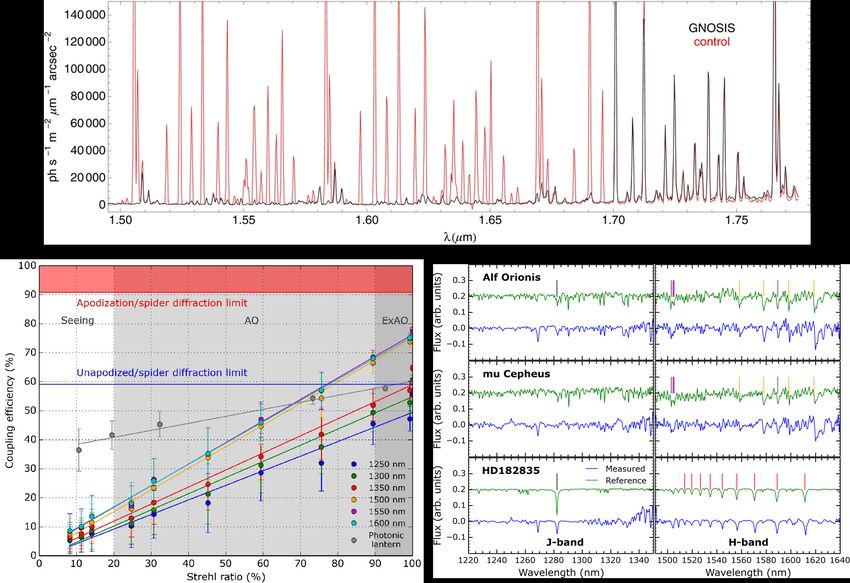Click the Apodization/spider diffraction limit text
This screenshot has width=850, height=583.
click(162, 303)
